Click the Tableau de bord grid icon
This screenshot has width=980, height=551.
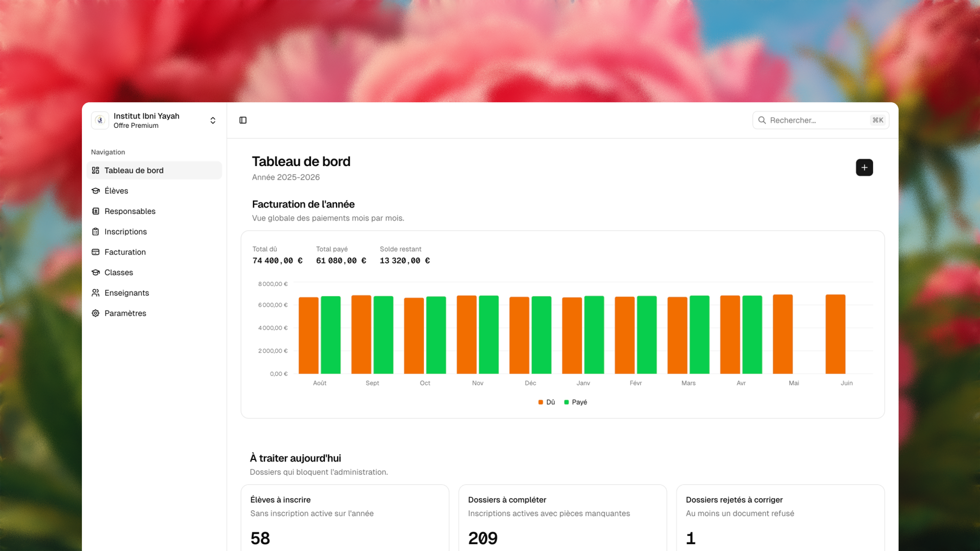(x=96, y=170)
